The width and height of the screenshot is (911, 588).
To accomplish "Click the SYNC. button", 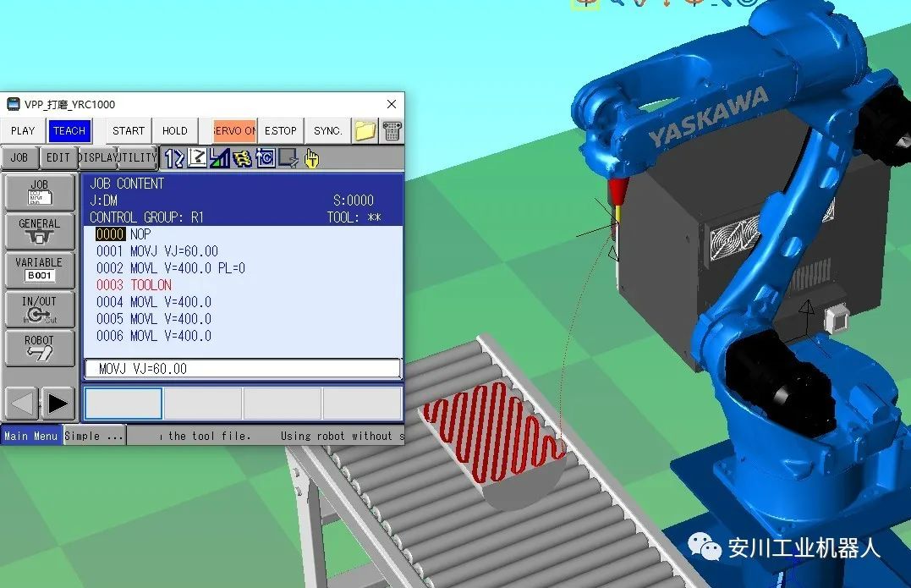I will point(327,131).
